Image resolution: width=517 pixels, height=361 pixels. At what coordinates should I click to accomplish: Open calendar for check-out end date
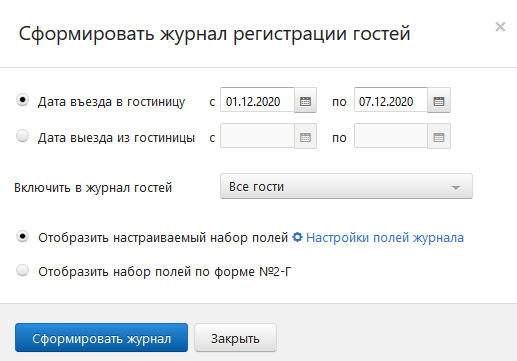pyautogui.click(x=439, y=136)
